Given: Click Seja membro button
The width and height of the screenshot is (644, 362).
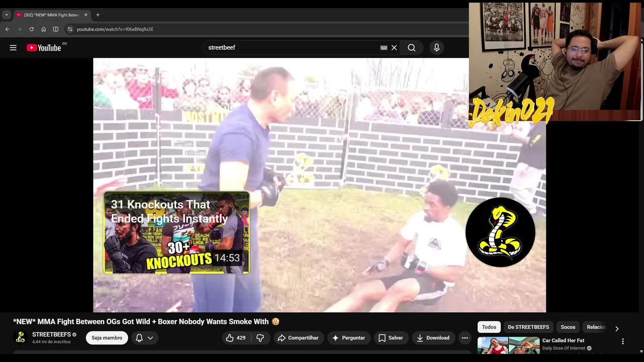Looking at the screenshot, I should coord(107,338).
